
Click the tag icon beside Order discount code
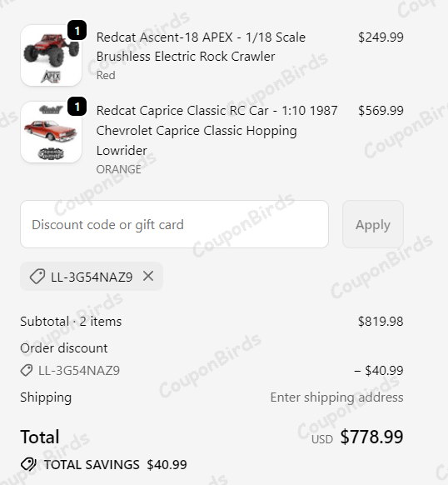click(x=27, y=370)
